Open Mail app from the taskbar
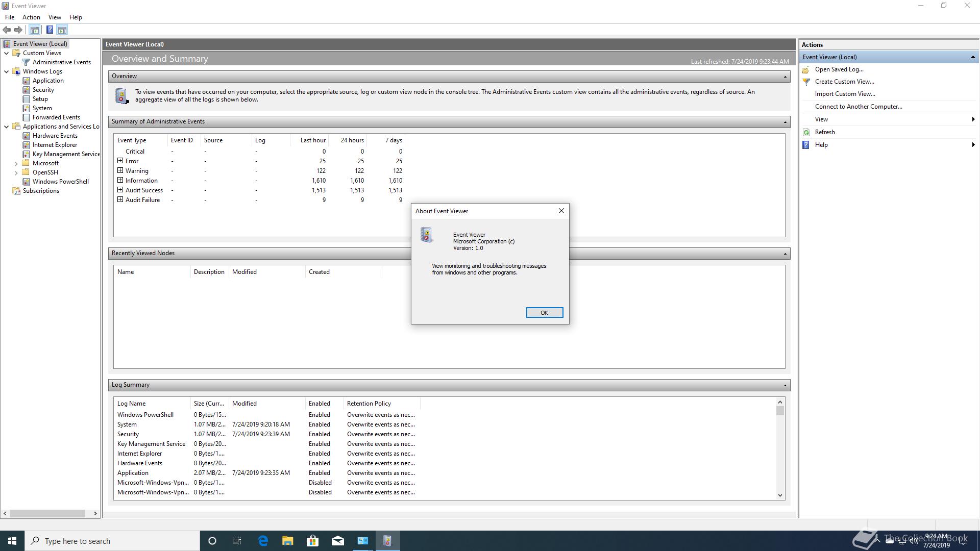The image size is (980, 551). 338,541
